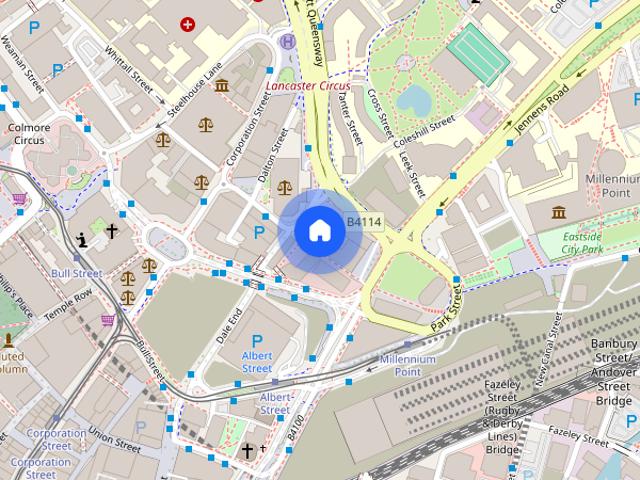Screen dimensions: 640x480
Task: Select the Dale End street label
Action: pos(229,326)
